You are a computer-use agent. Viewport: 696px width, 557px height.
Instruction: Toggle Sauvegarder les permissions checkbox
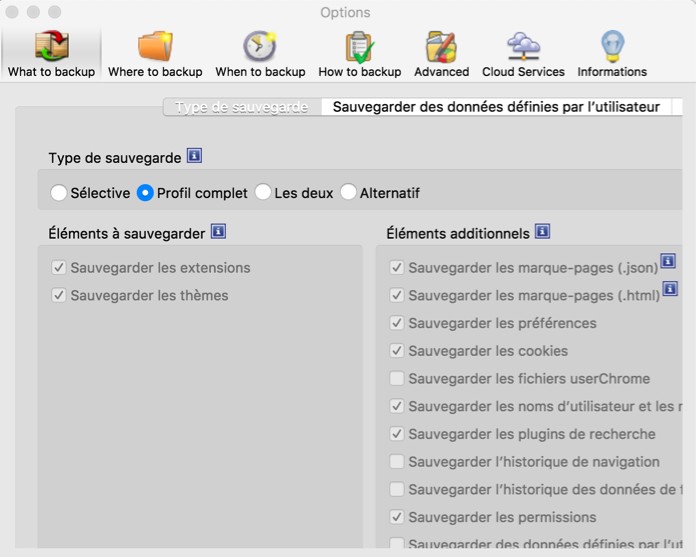tap(396, 517)
